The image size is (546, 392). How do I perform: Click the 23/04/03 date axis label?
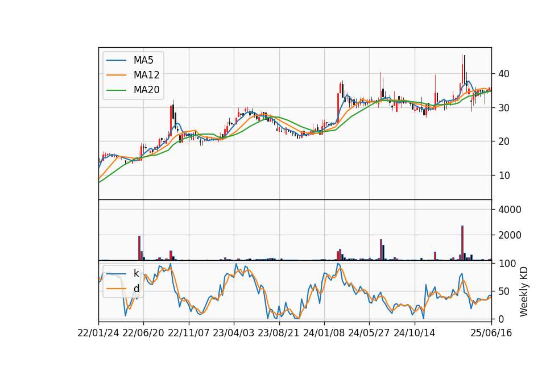click(x=234, y=333)
